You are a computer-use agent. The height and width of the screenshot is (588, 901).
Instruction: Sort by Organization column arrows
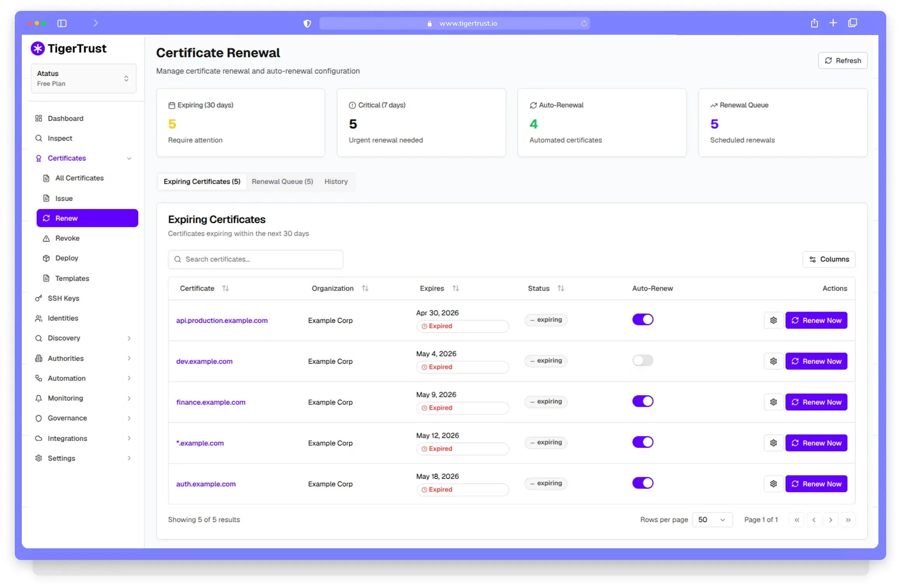pyautogui.click(x=365, y=288)
